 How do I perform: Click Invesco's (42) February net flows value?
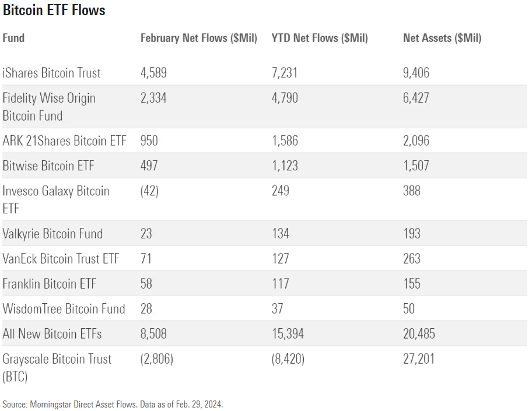tap(150, 191)
